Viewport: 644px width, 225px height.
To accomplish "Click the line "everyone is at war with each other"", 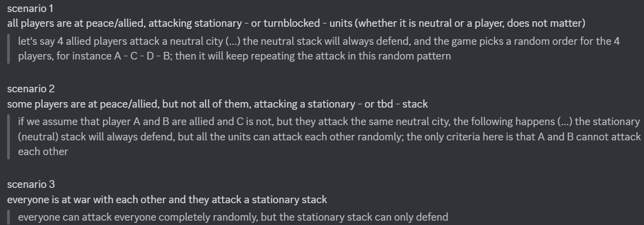I will [167, 199].
